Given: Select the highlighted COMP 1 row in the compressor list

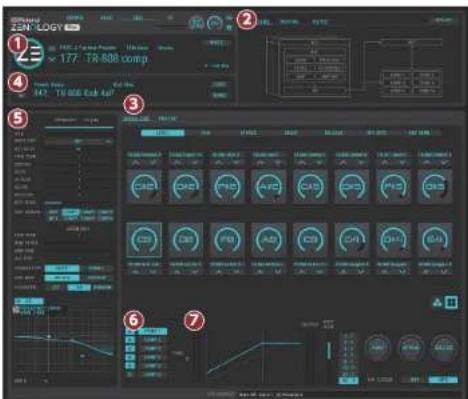Looking at the screenshot, I should [x=152, y=331].
